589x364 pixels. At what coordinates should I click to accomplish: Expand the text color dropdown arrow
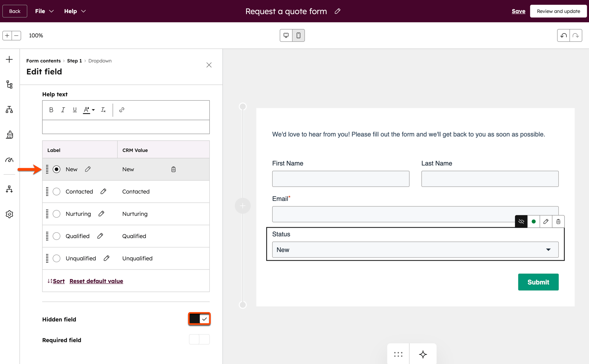[x=93, y=110]
